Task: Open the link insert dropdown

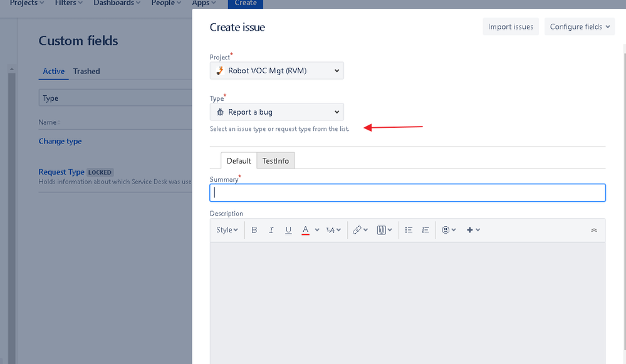Action: [360, 230]
